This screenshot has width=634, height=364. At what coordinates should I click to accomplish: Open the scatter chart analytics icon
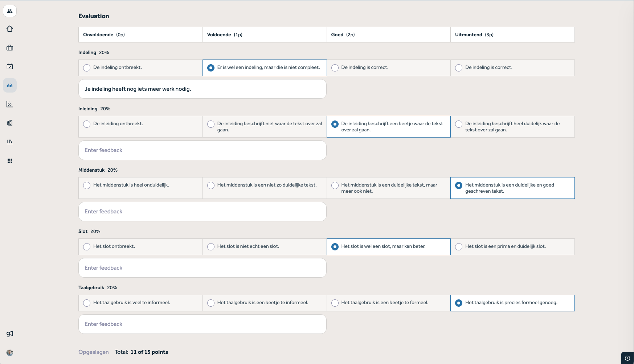[x=10, y=104]
